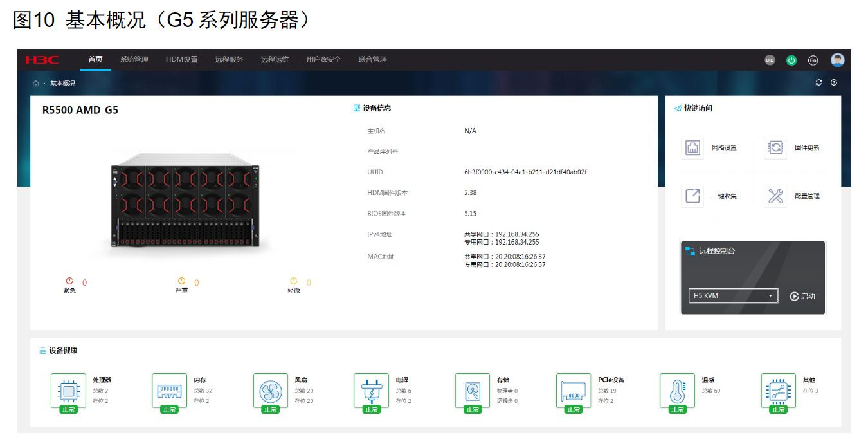868x444 pixels.
Task: Open the 配置管理 shortcut icon
Action: pyautogui.click(x=776, y=196)
